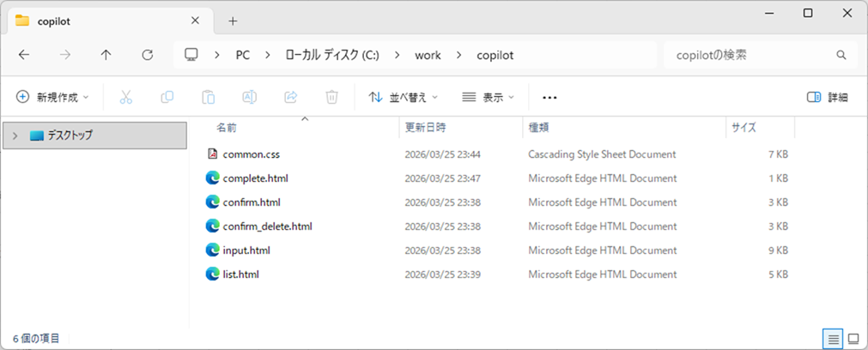Viewport: 868px width, 350px height.
Task: Click the 9 KB size cell
Action: pos(779,250)
